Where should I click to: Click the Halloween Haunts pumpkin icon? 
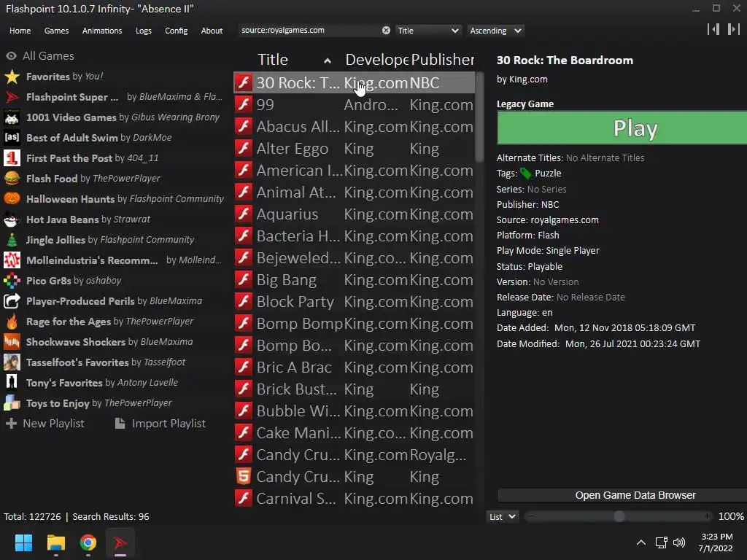(x=12, y=198)
